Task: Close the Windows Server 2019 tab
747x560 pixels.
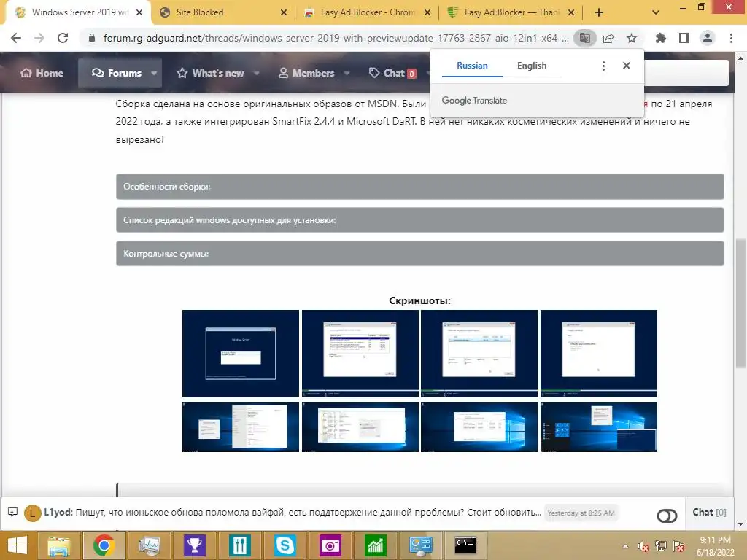Action: pyautogui.click(x=139, y=12)
